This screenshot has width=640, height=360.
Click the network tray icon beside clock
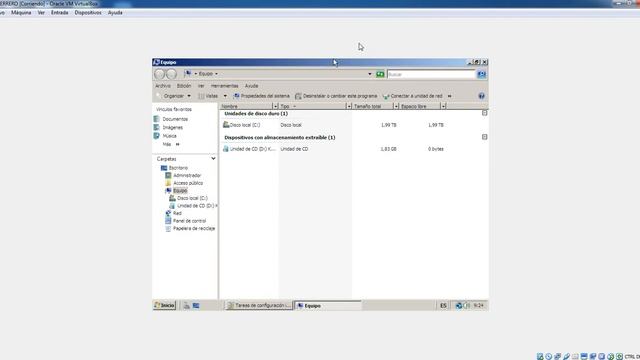click(459, 305)
